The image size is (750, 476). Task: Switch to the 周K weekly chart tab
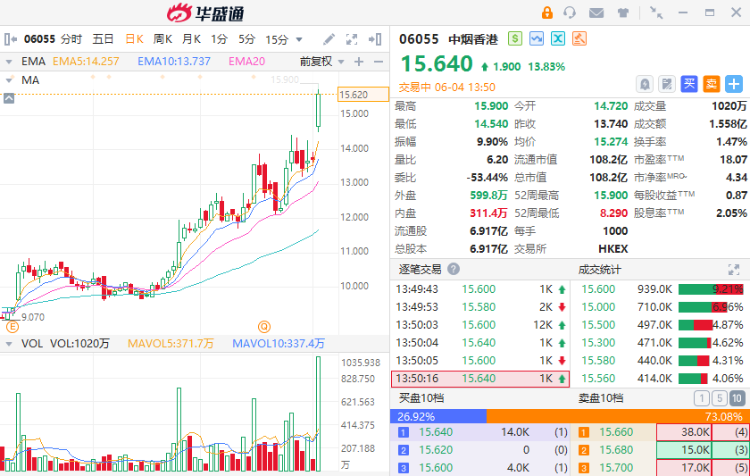[x=163, y=39]
